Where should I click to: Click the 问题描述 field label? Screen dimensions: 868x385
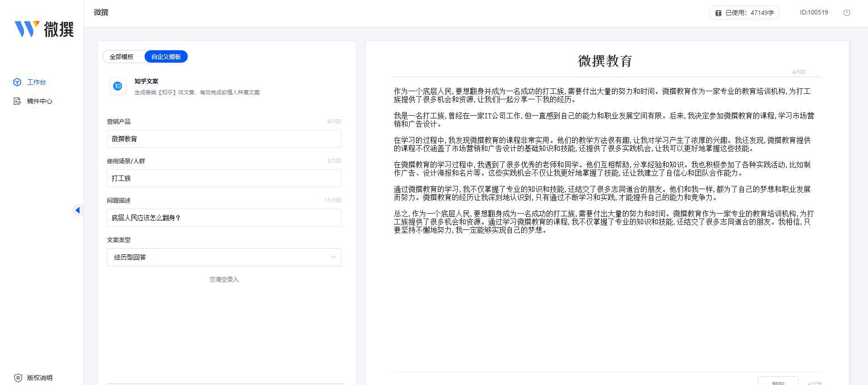coord(119,200)
